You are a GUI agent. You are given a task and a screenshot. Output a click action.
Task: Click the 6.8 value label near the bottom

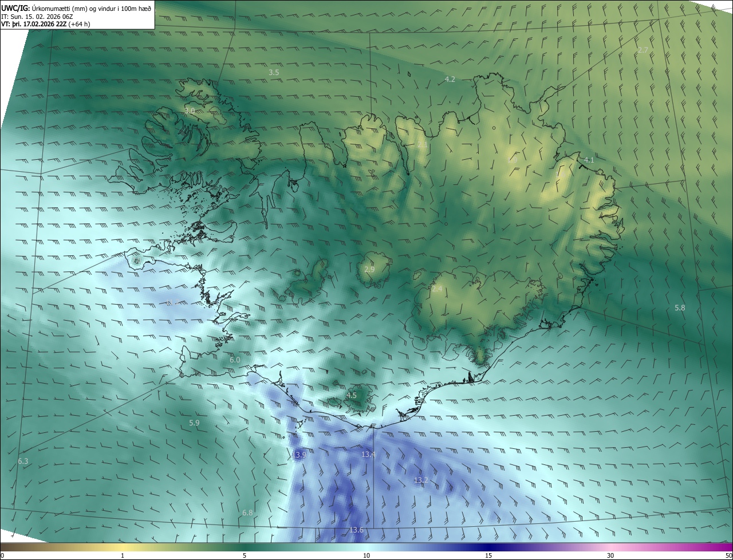coord(247,512)
